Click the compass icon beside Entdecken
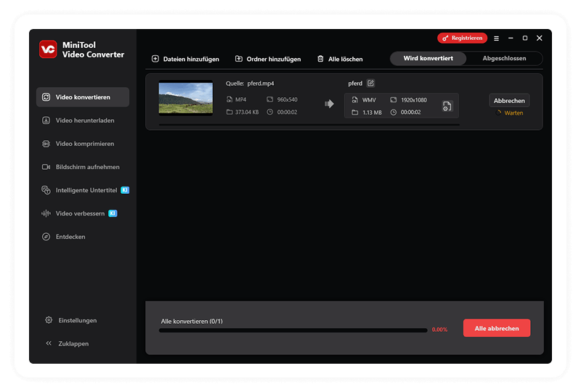 coord(46,237)
